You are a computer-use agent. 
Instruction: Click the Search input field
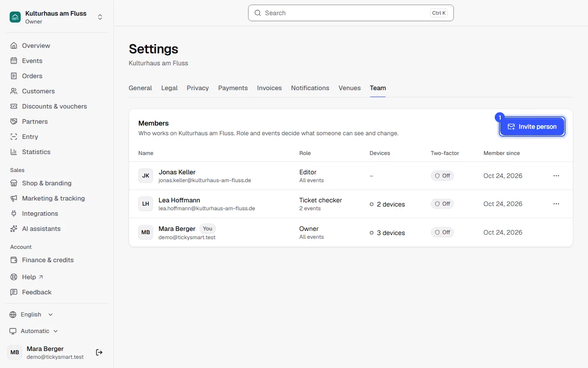tap(351, 13)
